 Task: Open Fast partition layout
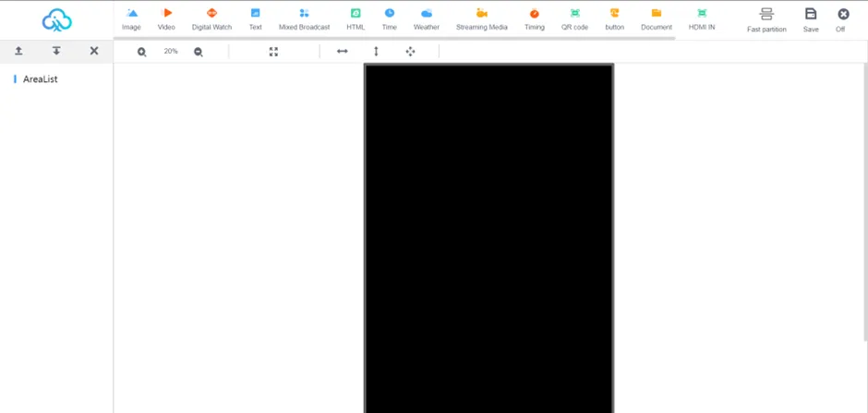(x=766, y=20)
